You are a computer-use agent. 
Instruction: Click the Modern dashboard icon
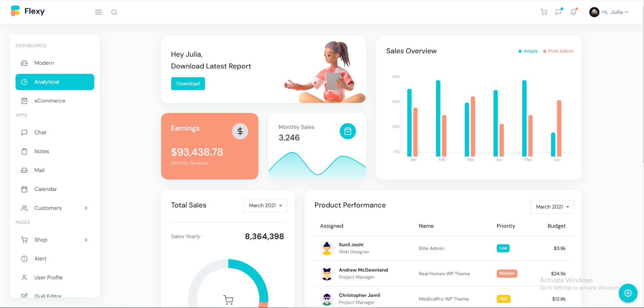click(24, 63)
